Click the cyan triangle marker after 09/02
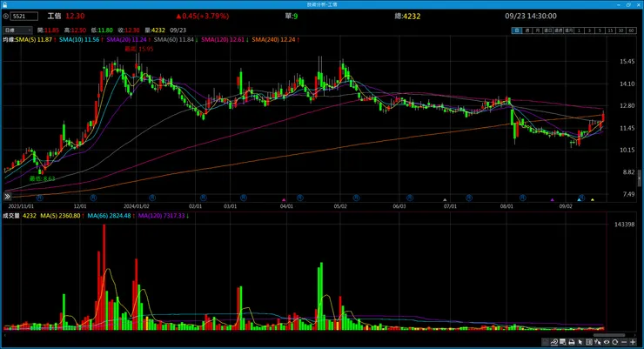 click(579, 199)
